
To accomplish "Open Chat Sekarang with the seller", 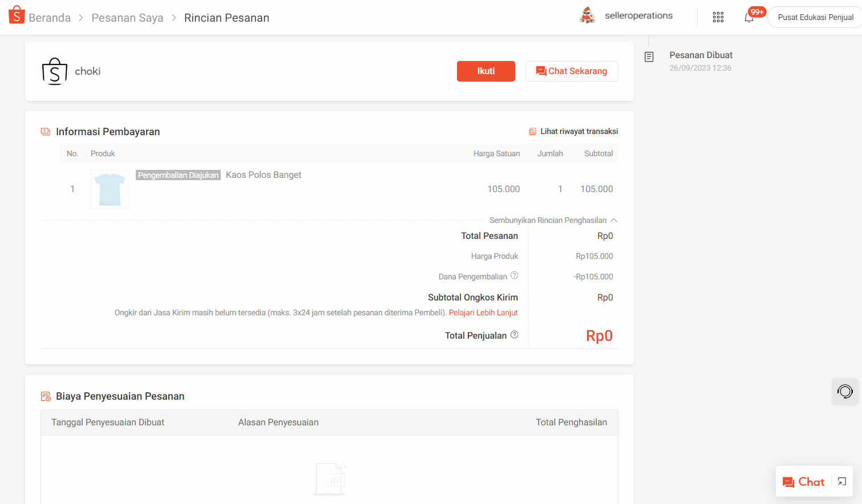I will point(572,71).
